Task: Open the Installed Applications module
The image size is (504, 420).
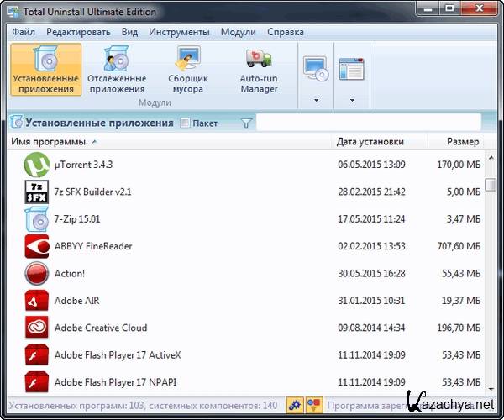Action: 45,70
